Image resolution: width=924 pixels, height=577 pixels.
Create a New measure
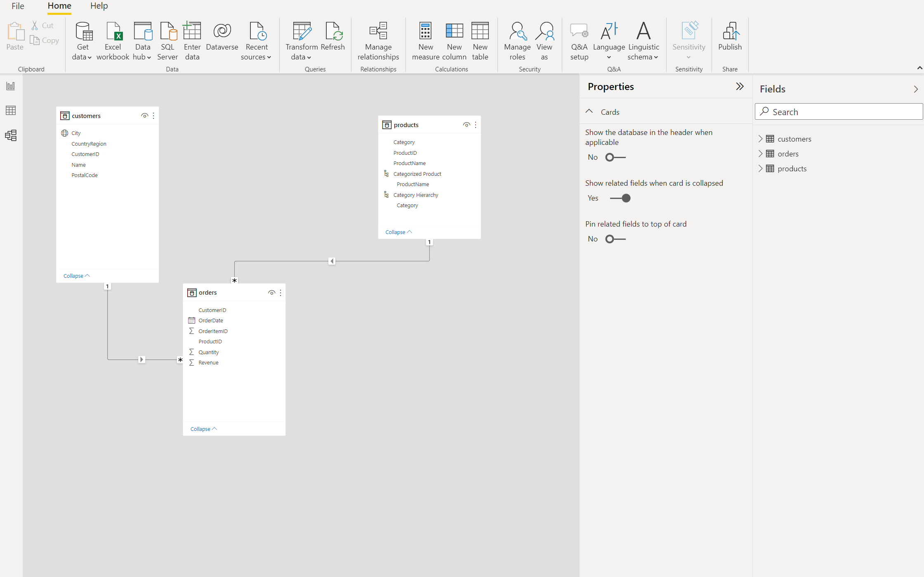(x=425, y=40)
